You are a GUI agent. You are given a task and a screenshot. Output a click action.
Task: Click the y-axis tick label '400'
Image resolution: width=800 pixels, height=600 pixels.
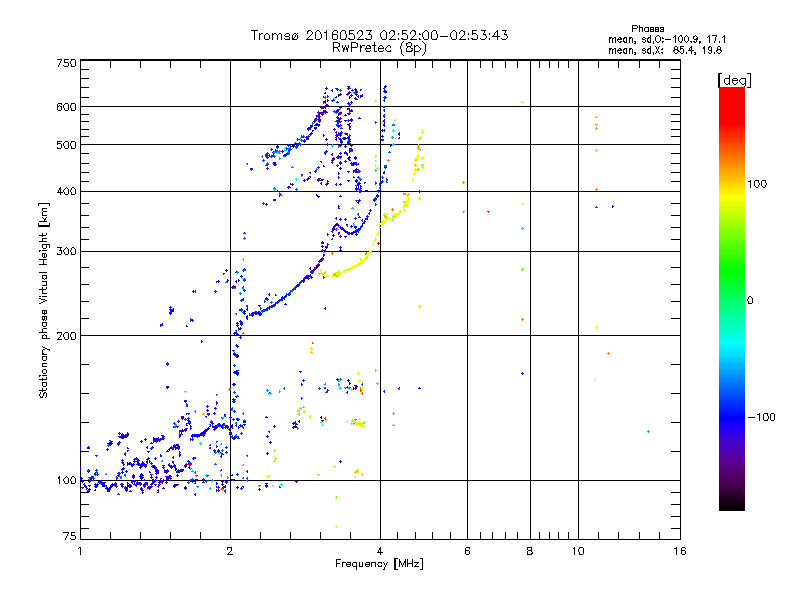66,192
